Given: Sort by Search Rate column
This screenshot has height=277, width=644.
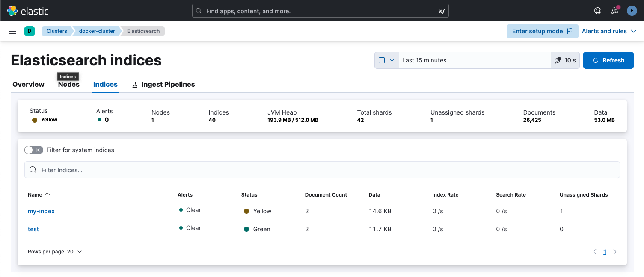Looking at the screenshot, I should pyautogui.click(x=511, y=194).
